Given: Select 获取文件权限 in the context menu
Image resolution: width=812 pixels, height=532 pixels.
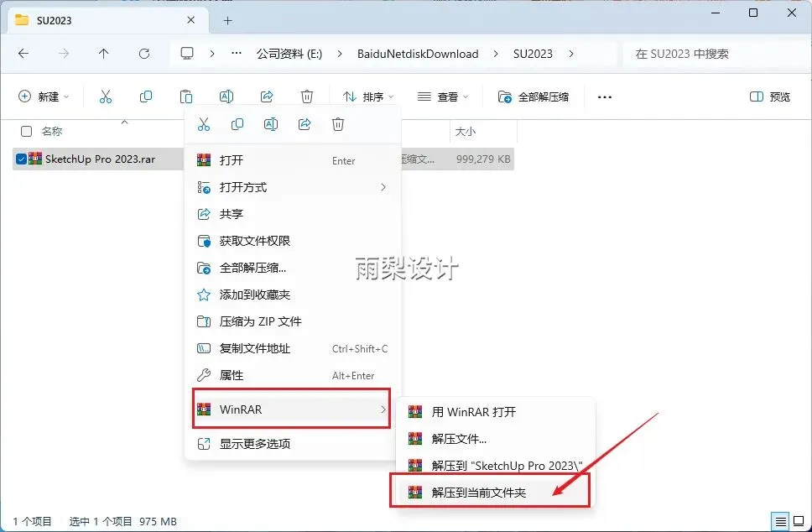Looking at the screenshot, I should (x=292, y=241).
